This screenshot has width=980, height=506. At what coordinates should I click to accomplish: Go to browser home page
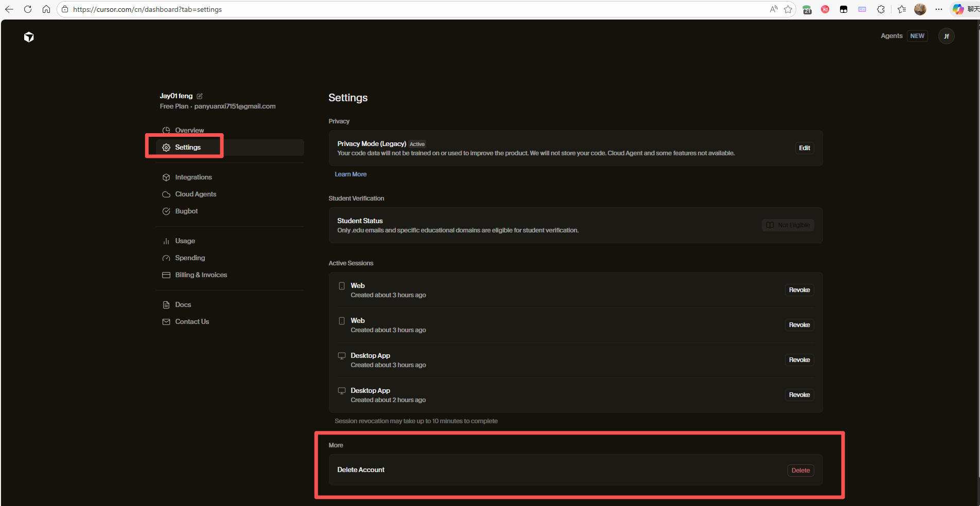[x=46, y=9]
